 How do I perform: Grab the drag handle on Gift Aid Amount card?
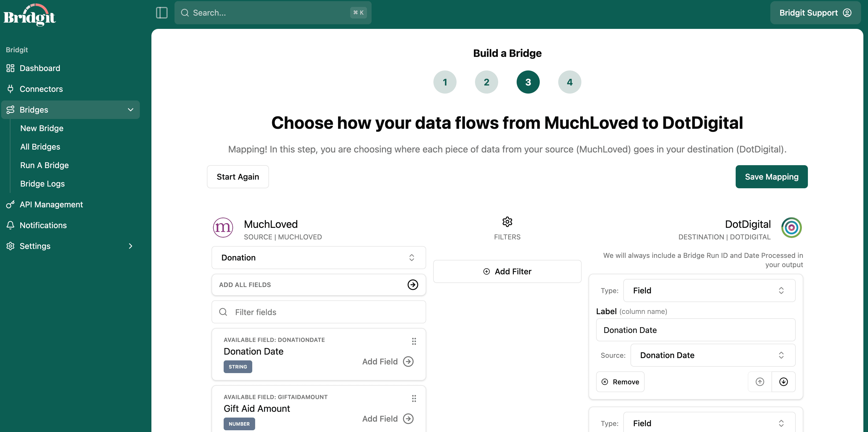coord(414,399)
